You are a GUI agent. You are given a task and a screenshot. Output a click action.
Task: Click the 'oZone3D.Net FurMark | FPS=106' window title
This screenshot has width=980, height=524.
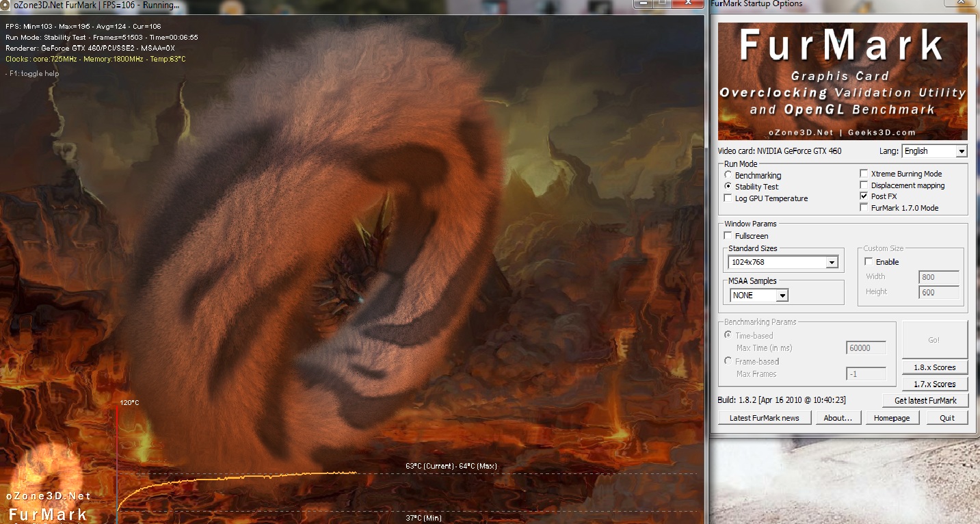96,5
